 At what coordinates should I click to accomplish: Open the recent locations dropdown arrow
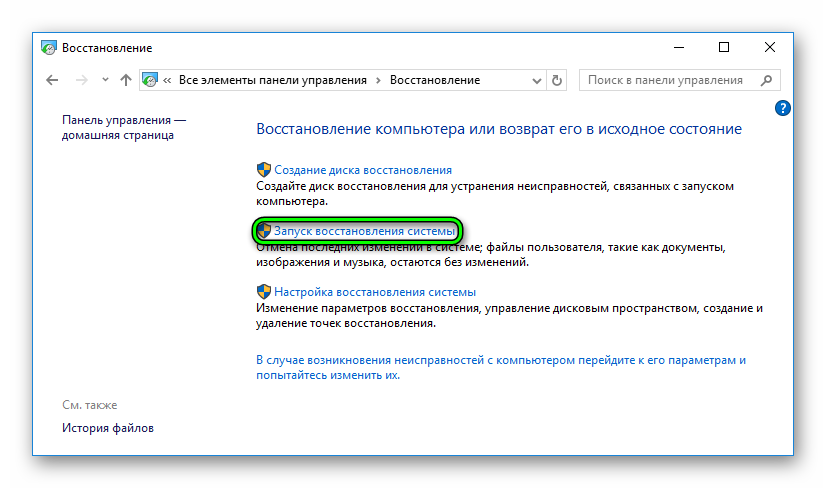click(x=103, y=80)
